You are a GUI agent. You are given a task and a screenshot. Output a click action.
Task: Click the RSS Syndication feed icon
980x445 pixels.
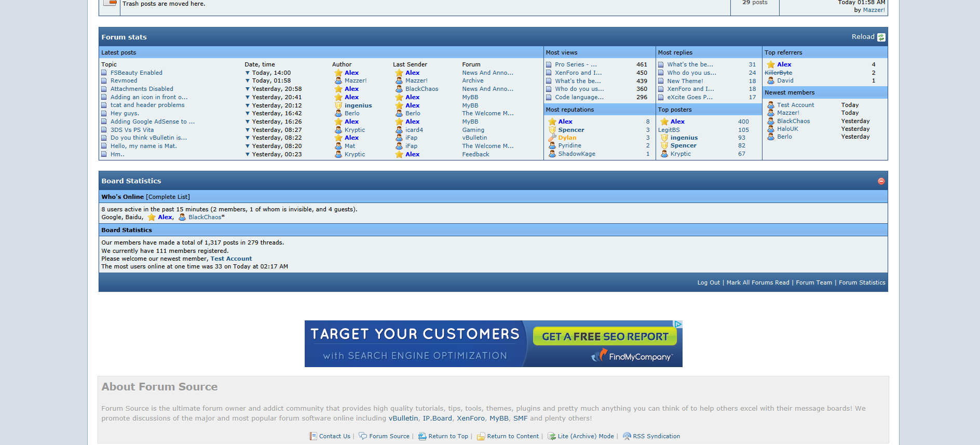(x=627, y=436)
